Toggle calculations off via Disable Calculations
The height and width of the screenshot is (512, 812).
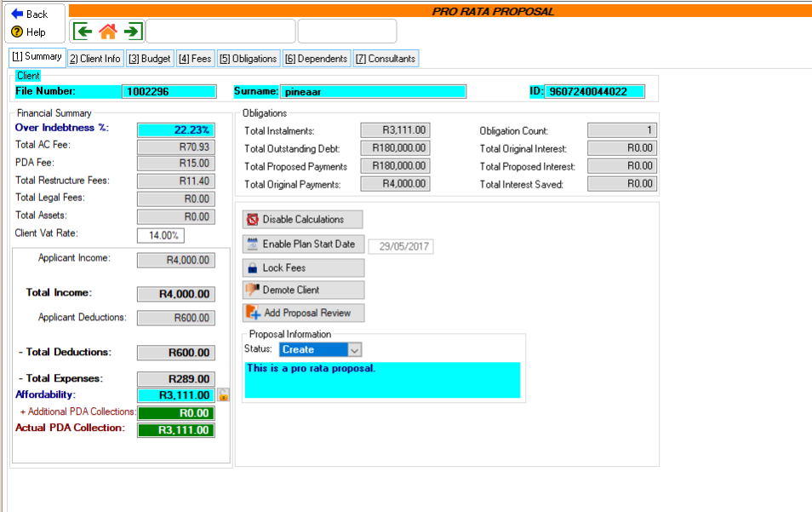coord(303,219)
